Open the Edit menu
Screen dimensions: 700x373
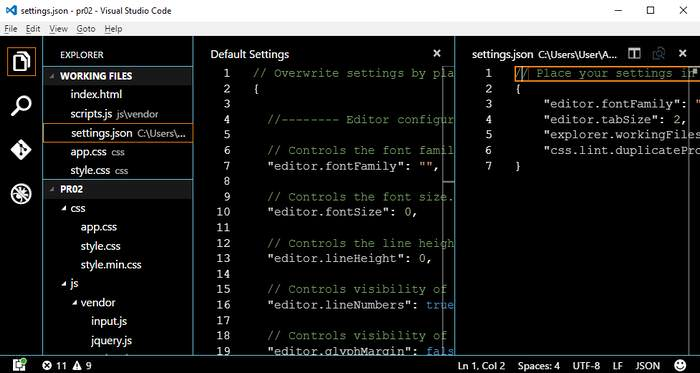33,29
